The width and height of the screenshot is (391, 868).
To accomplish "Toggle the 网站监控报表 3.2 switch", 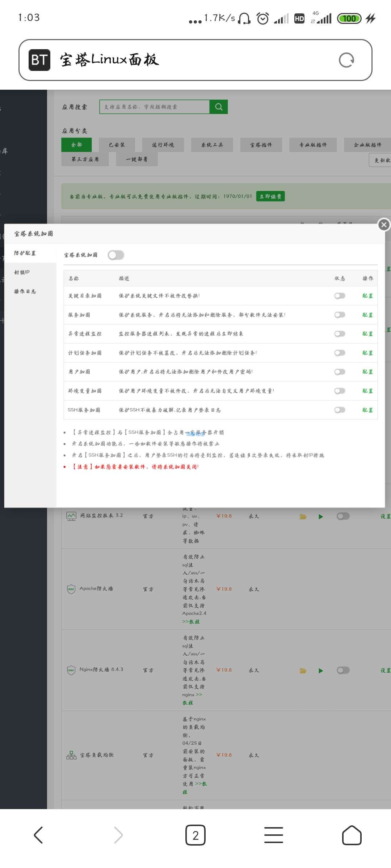I will (x=343, y=516).
